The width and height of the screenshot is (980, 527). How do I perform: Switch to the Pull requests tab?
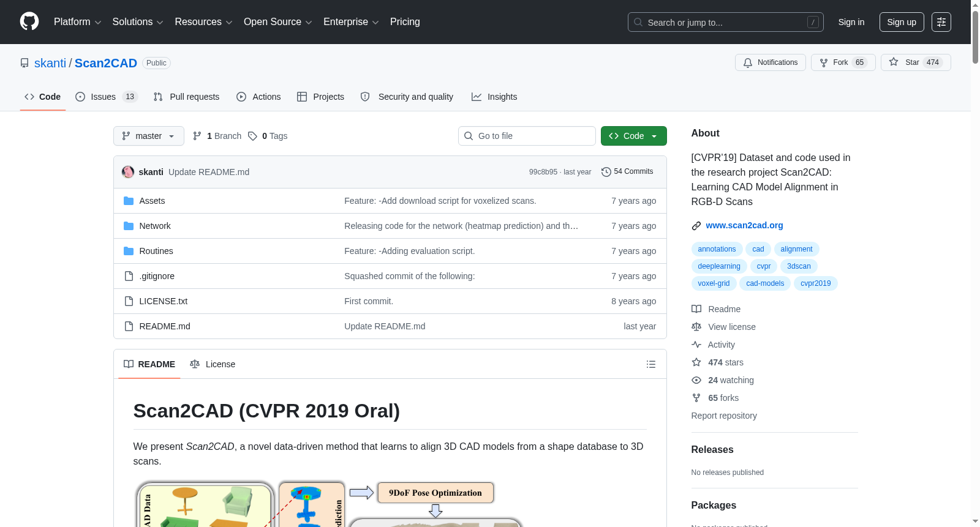186,97
